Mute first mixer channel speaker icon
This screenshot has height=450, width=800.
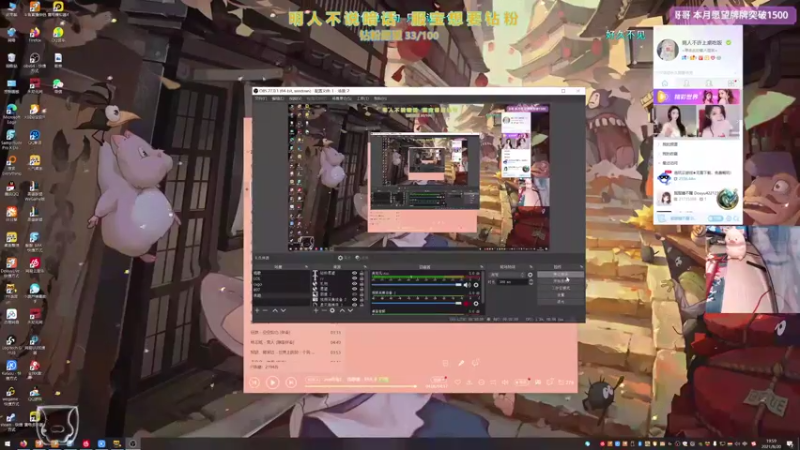tap(467, 285)
